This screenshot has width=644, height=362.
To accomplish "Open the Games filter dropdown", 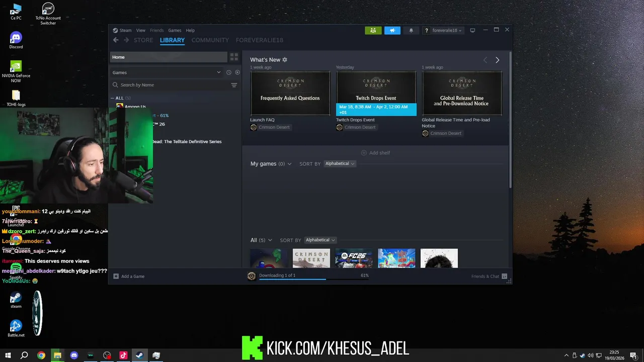I will [167, 72].
